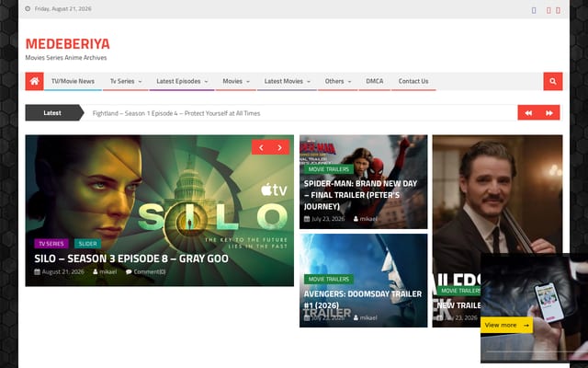Expand the Others dropdown
Viewport: 588px width, 368px height.
(x=338, y=81)
